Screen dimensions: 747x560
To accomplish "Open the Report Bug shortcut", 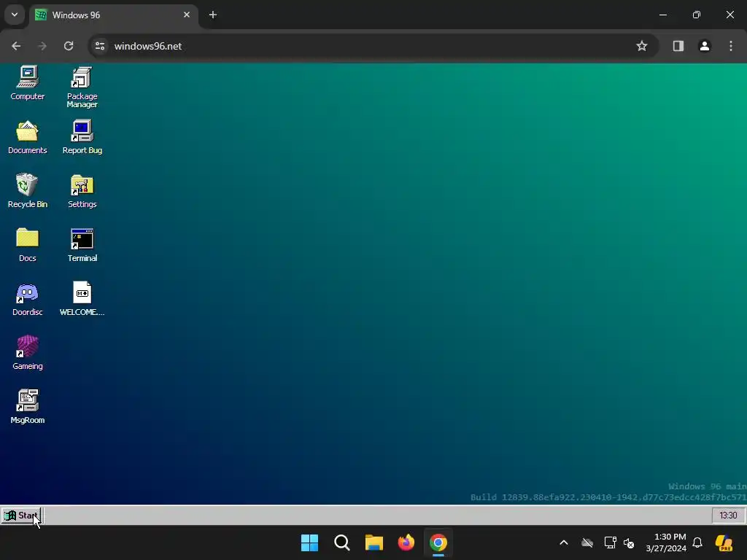I will [82, 137].
